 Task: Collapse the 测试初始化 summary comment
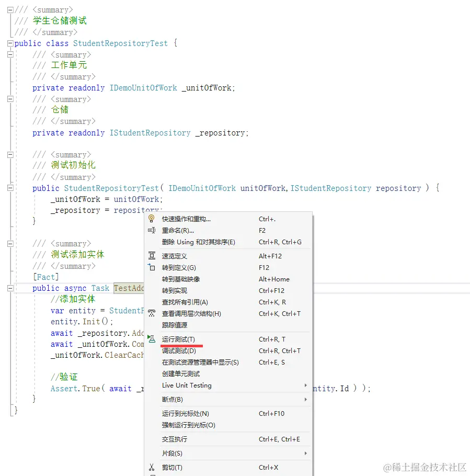[x=10, y=155]
